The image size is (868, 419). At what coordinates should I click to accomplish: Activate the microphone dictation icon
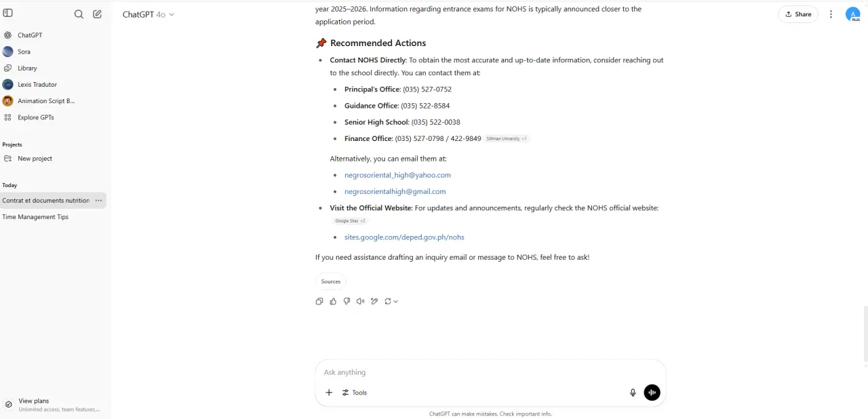click(633, 393)
